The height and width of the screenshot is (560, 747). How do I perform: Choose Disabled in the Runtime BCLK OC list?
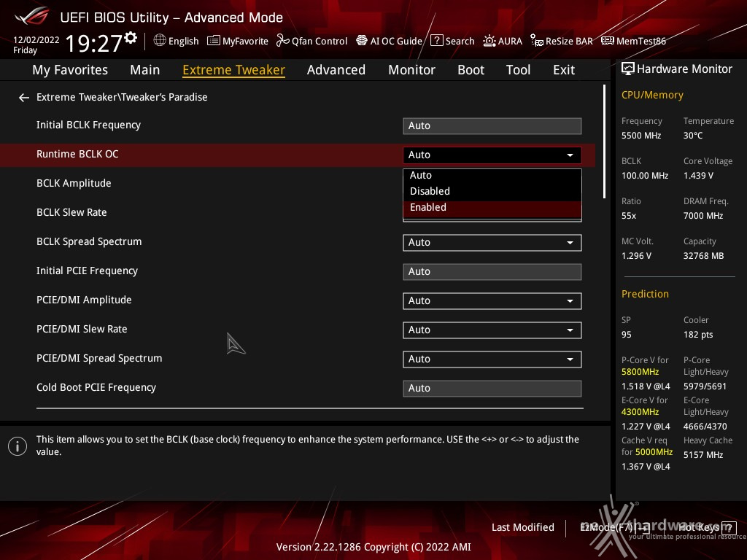tap(492, 191)
